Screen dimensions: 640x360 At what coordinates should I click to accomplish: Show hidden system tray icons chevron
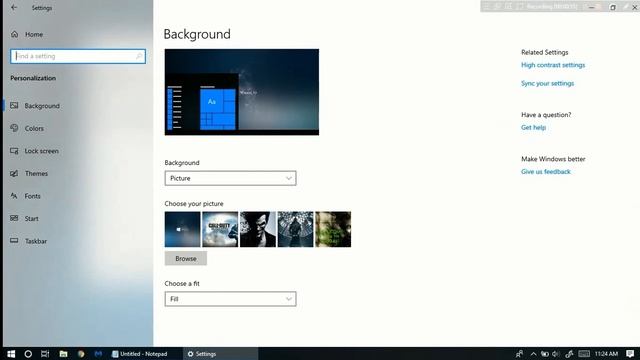click(x=533, y=354)
